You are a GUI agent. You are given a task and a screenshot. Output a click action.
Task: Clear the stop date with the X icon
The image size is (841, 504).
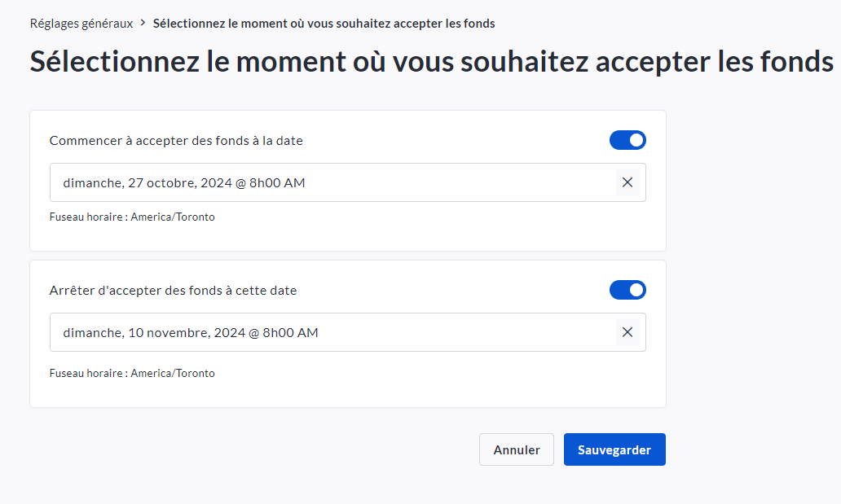(627, 332)
